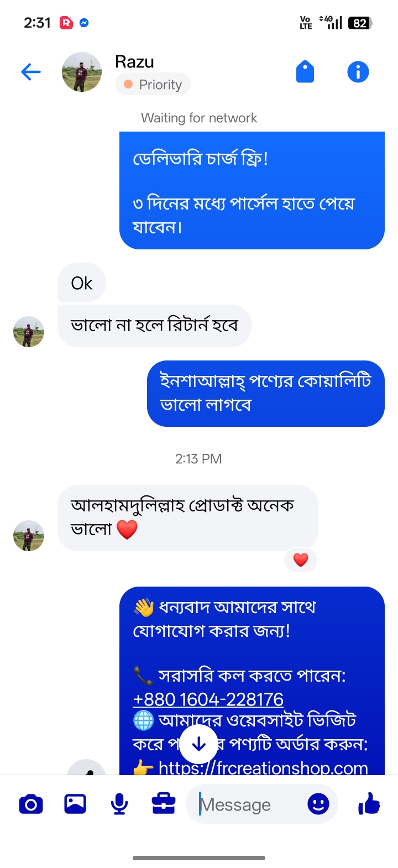Open Razu's profile picture in header
This screenshot has height=868, width=398.
point(82,72)
